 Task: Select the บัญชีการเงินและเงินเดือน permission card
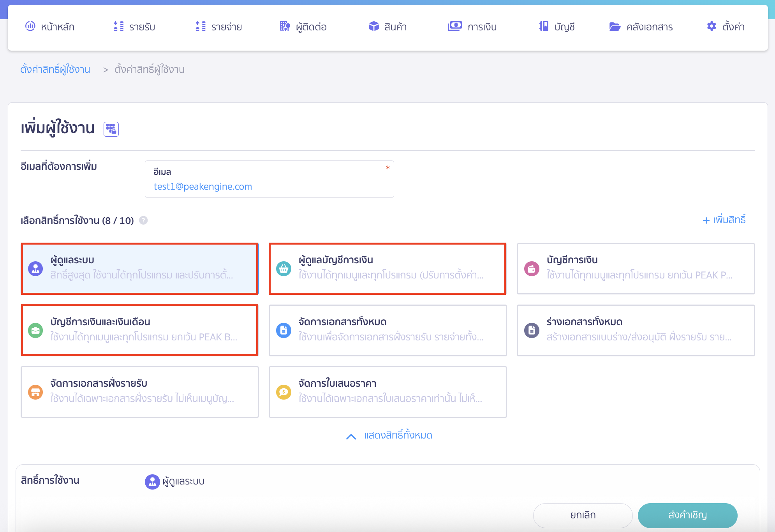click(140, 330)
